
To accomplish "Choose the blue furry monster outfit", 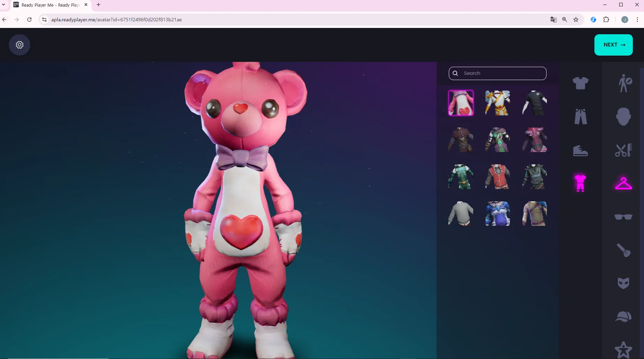I will [x=498, y=214].
